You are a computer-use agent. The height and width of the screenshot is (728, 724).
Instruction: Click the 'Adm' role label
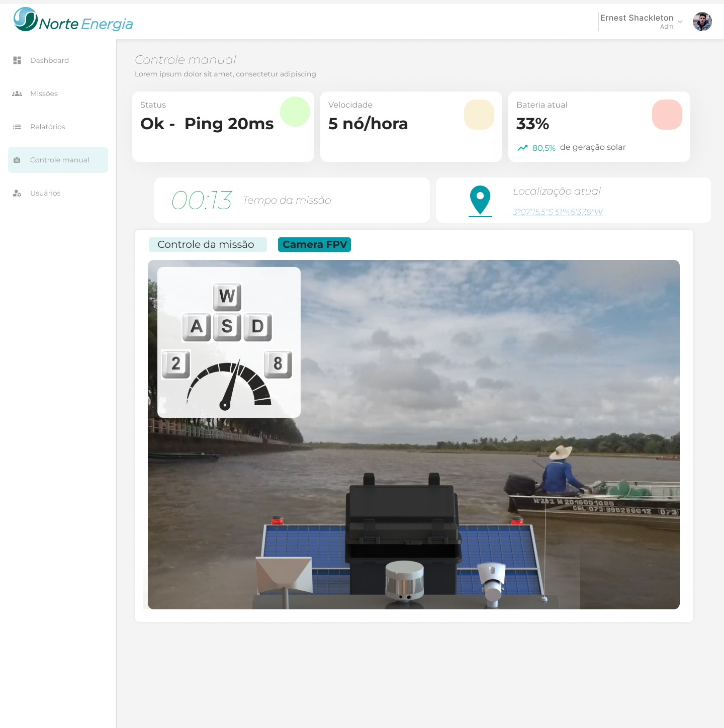point(667,27)
